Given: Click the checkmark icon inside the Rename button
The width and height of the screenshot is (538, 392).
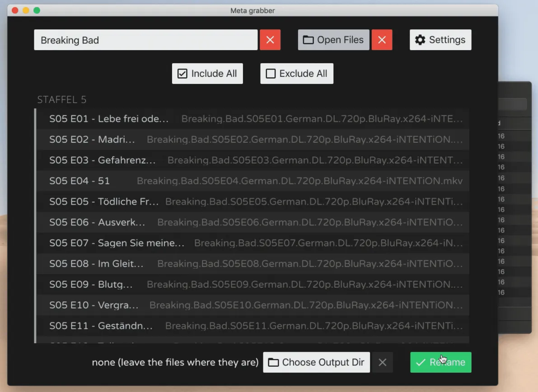Looking at the screenshot, I should click(x=421, y=362).
